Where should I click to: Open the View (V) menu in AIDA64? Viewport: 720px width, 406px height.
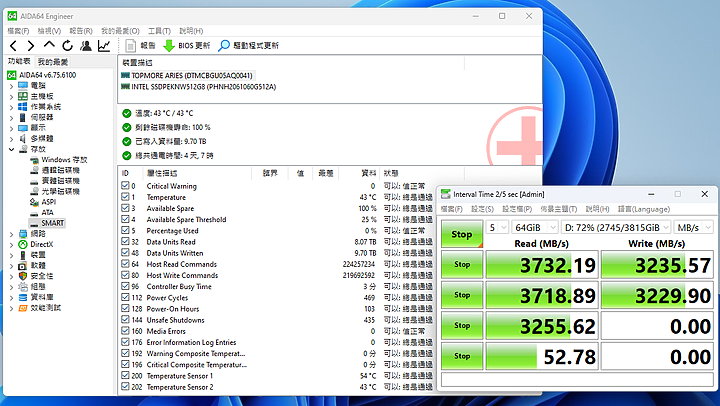point(49,31)
